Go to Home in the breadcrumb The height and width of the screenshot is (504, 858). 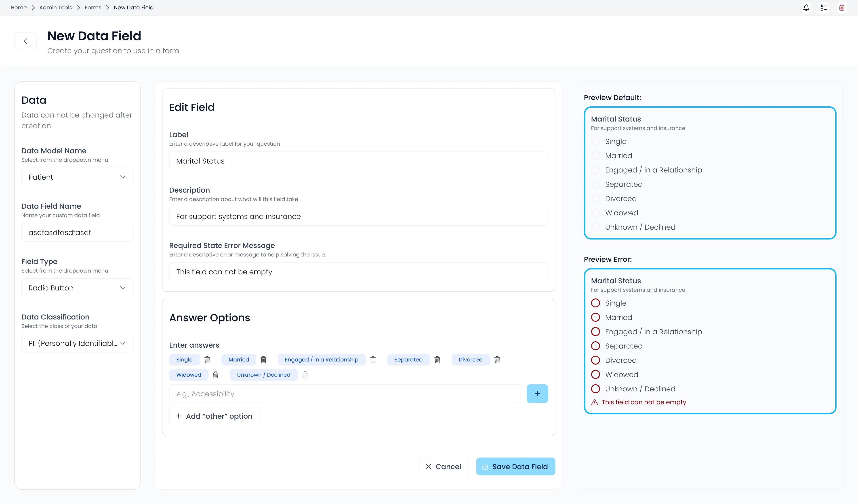[x=18, y=8]
